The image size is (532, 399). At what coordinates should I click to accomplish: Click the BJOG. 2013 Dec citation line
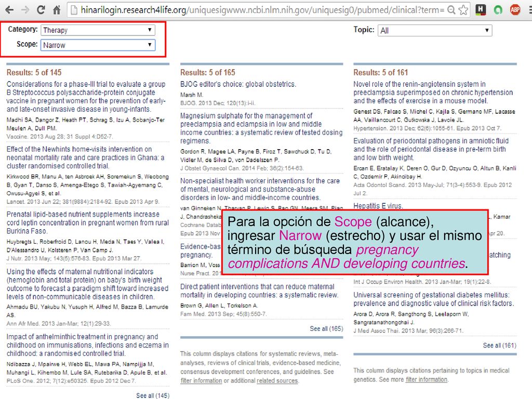tap(218, 103)
